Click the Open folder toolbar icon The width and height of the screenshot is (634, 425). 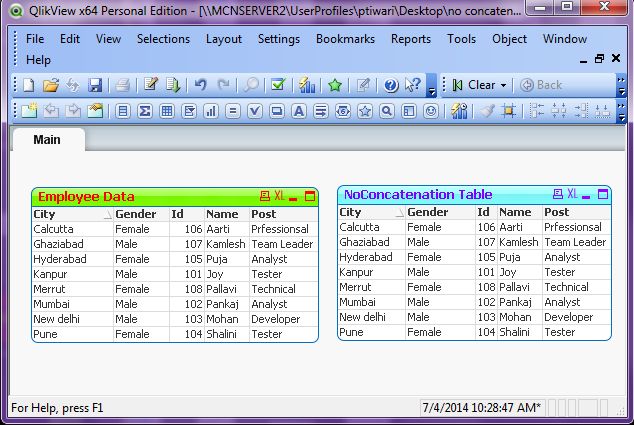tap(51, 85)
